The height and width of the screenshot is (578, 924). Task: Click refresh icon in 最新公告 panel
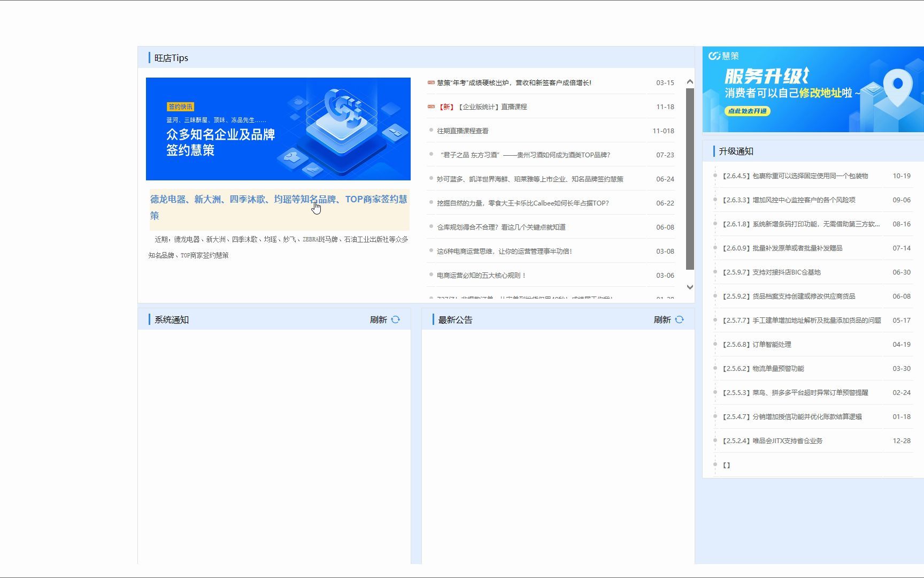[x=679, y=320]
